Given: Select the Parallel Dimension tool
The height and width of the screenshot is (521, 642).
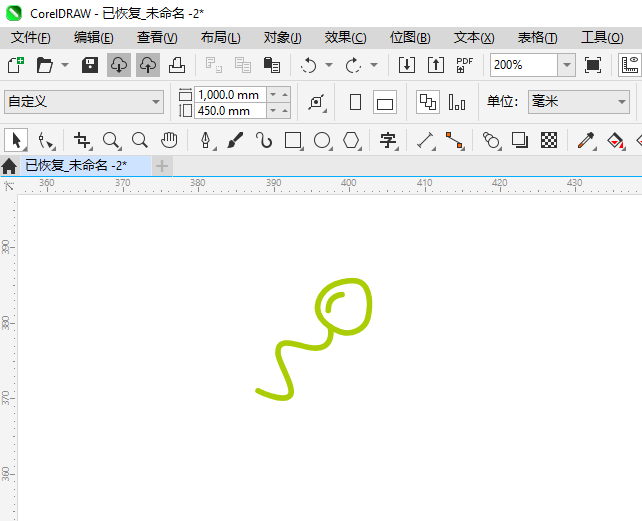Looking at the screenshot, I should click(x=425, y=140).
